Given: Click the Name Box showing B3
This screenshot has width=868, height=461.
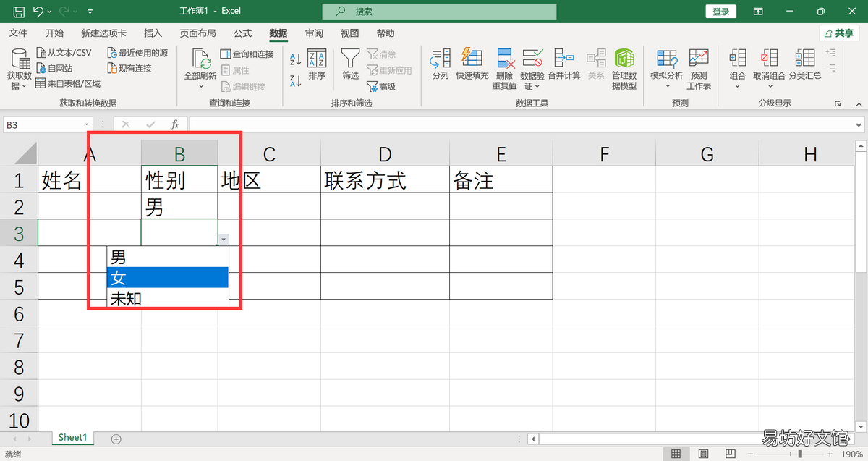Looking at the screenshot, I should pos(48,125).
